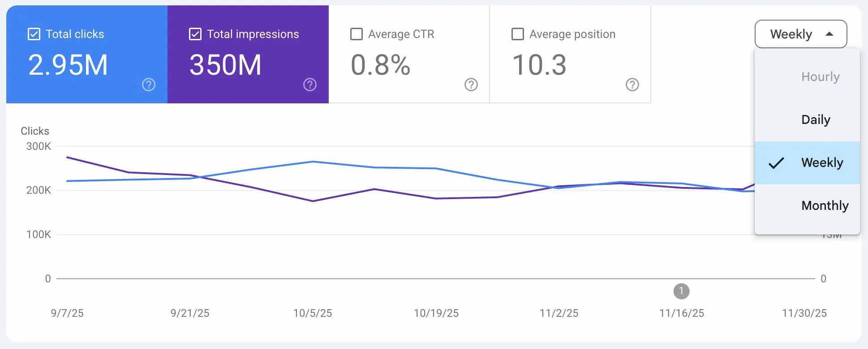Select Daily from the time granularity dropdown
868x349 pixels.
click(815, 119)
